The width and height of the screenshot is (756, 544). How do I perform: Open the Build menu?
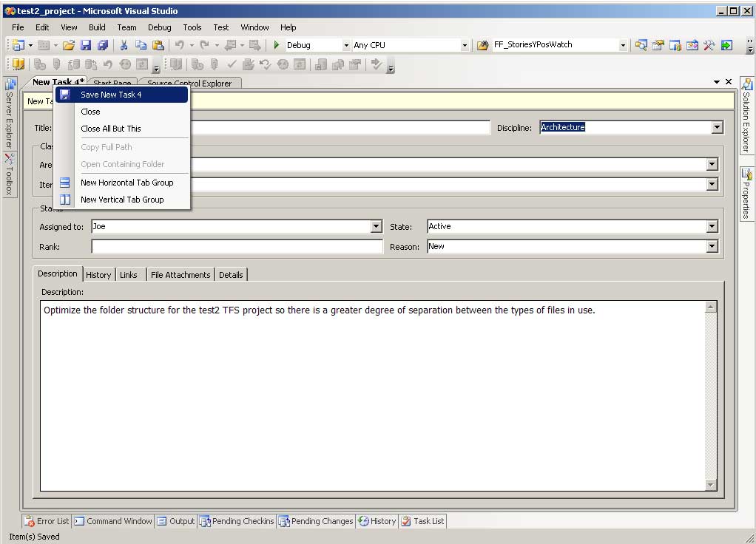pyautogui.click(x=97, y=27)
